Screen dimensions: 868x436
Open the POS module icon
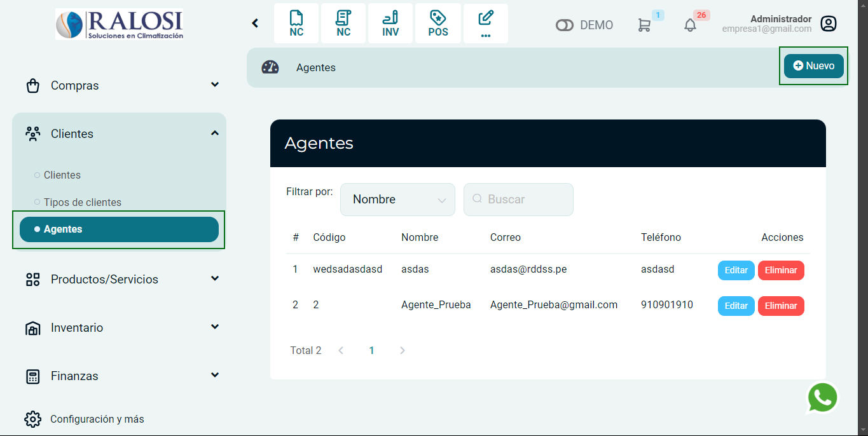(437, 23)
